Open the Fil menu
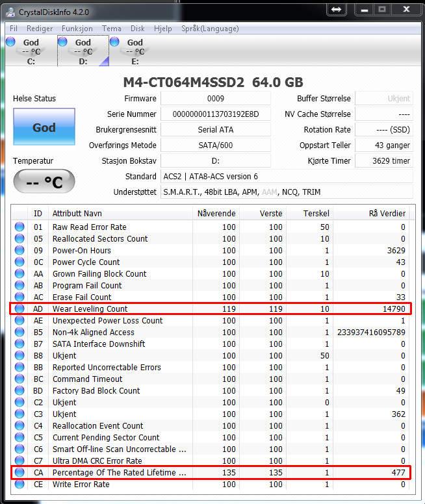Image resolution: width=425 pixels, height=504 pixels. click(x=14, y=29)
